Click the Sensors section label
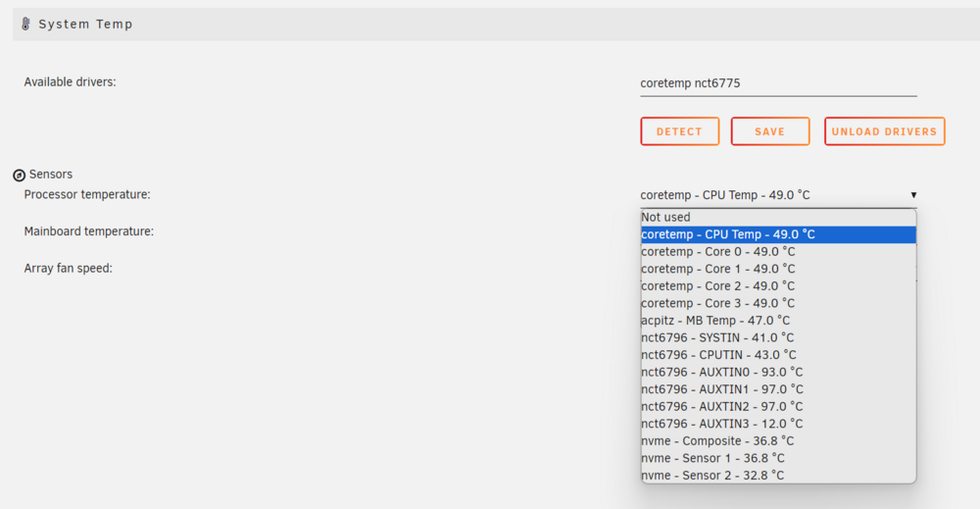The image size is (980, 509). [x=51, y=175]
